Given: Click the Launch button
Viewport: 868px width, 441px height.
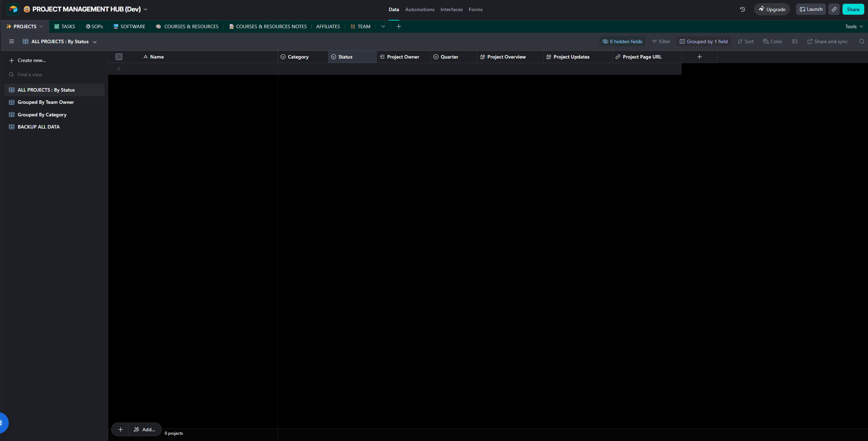Looking at the screenshot, I should click(x=811, y=9).
